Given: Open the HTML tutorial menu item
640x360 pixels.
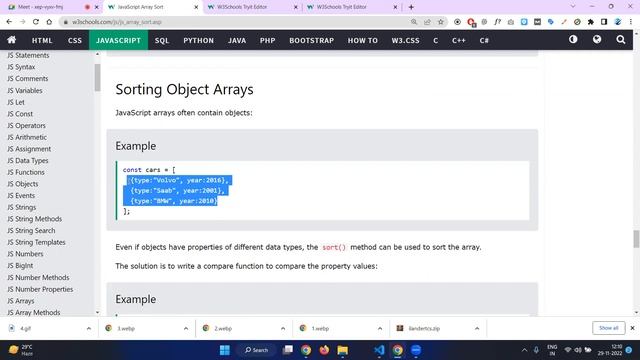Looking at the screenshot, I should tap(42, 40).
